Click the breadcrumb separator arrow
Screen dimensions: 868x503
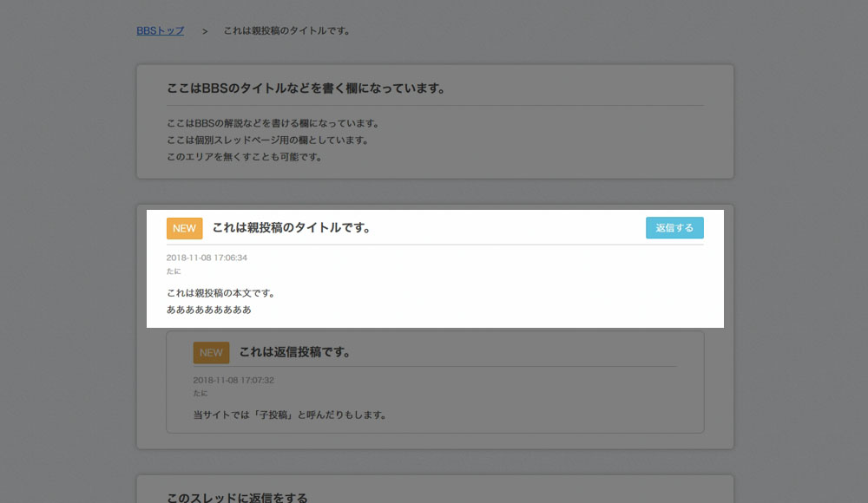[x=205, y=31]
